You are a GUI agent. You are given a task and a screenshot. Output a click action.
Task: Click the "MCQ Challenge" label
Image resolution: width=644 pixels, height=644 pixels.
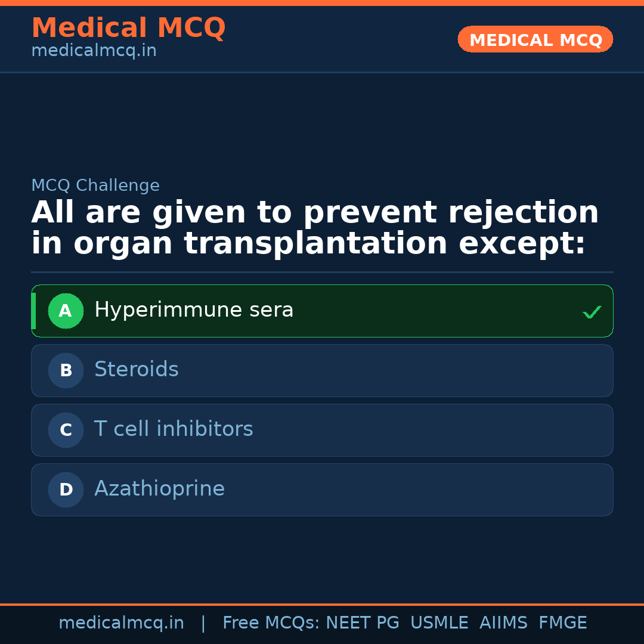[95, 185]
